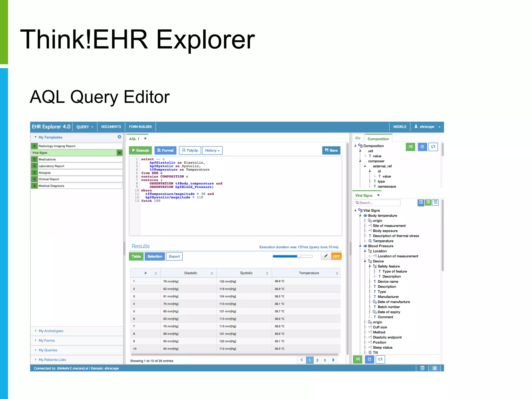Close the Vital Signs template tab
This screenshot has width=532, height=399.
tap(378, 195)
